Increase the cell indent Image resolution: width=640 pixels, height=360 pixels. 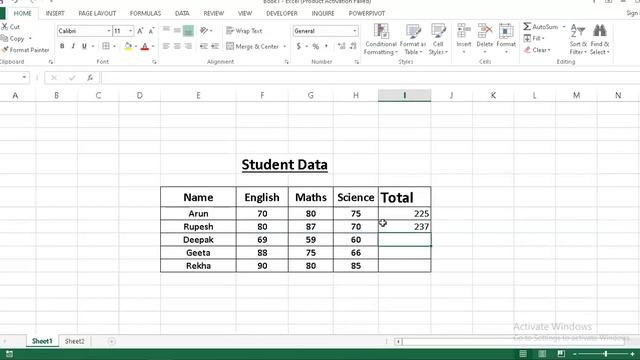(x=215, y=46)
